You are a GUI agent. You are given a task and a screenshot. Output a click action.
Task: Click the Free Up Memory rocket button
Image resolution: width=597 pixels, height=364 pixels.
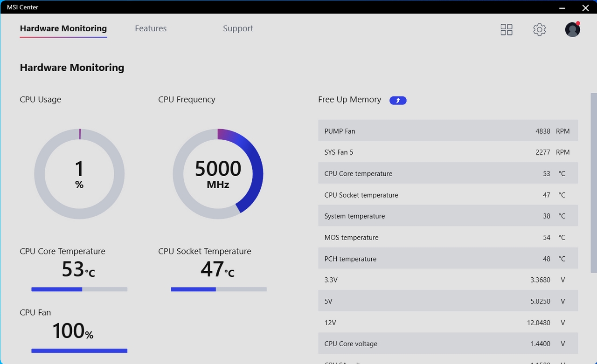pyautogui.click(x=398, y=100)
